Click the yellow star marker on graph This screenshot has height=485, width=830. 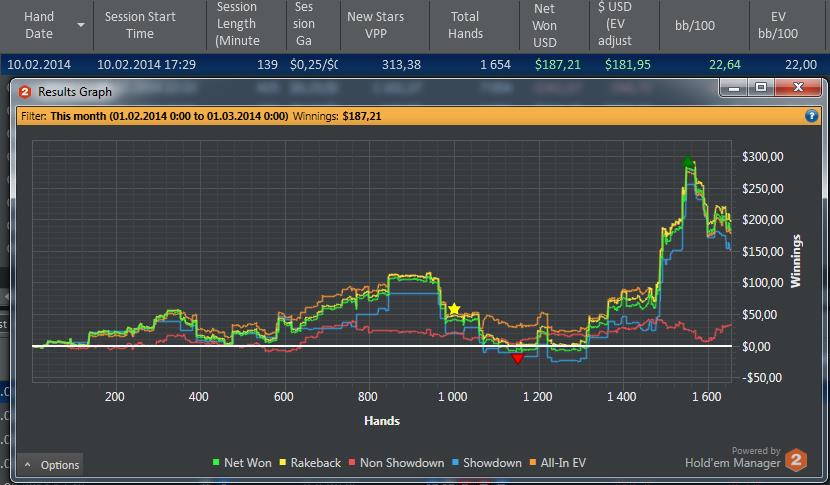click(454, 309)
